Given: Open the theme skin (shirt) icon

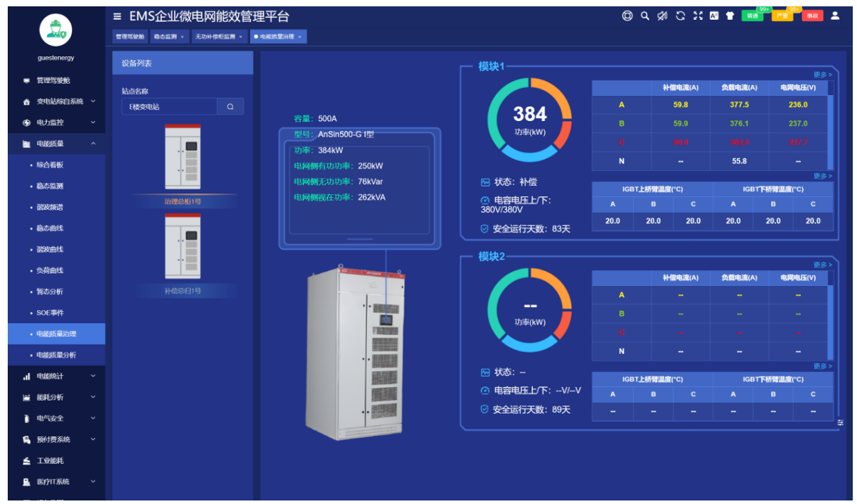Looking at the screenshot, I should click(730, 15).
